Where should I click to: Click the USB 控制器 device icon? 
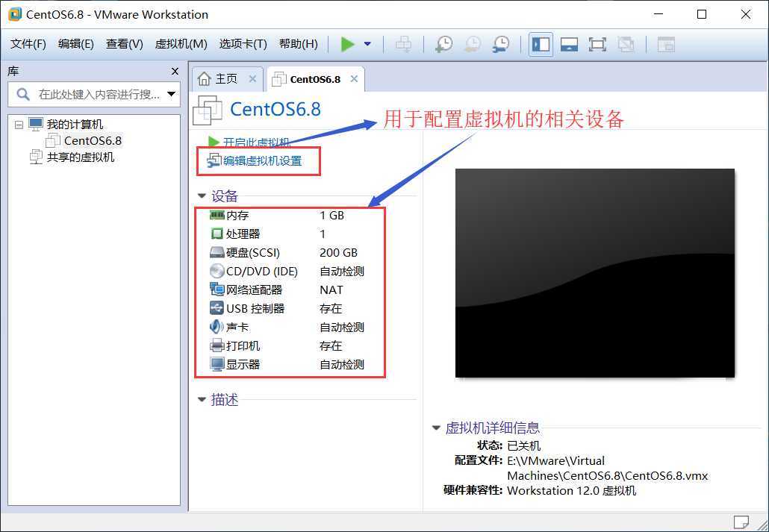click(217, 308)
